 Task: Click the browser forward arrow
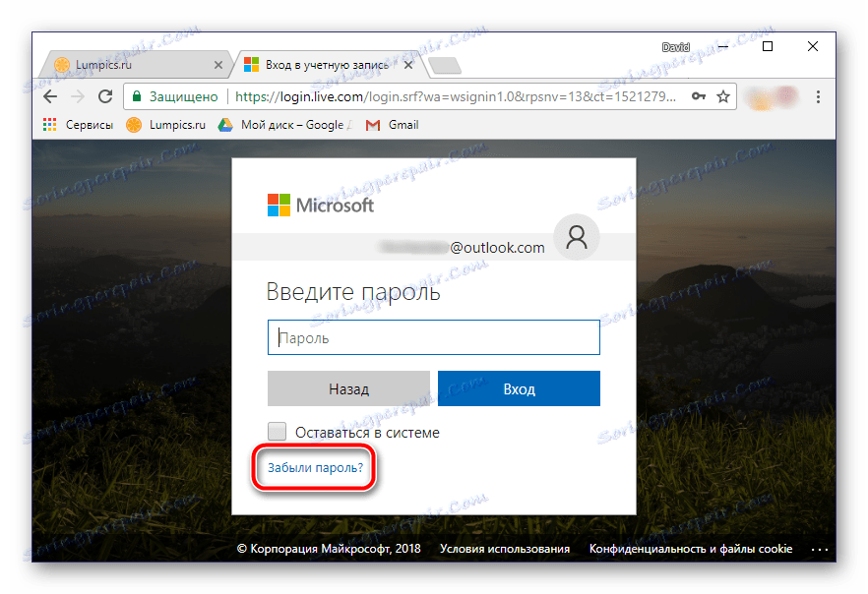(78, 96)
